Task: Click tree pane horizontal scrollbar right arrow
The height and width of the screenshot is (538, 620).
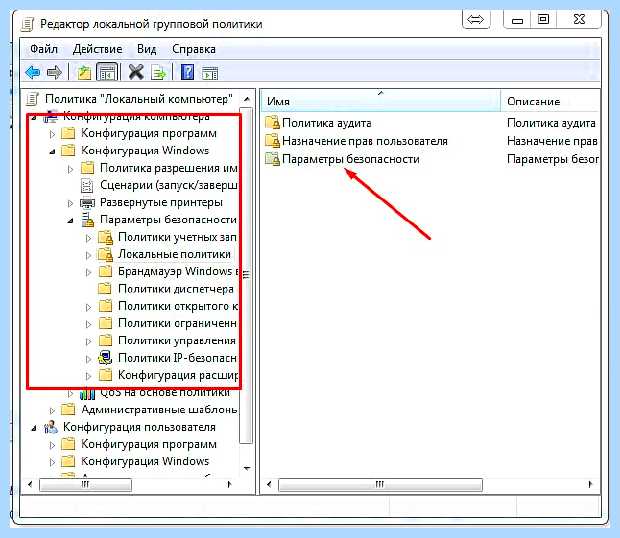Action: pos(229,484)
